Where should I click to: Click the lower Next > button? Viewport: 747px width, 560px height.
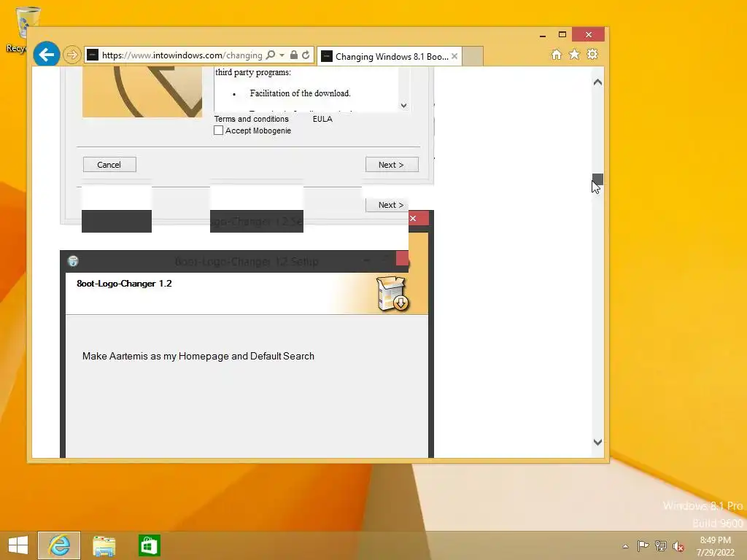(x=387, y=205)
